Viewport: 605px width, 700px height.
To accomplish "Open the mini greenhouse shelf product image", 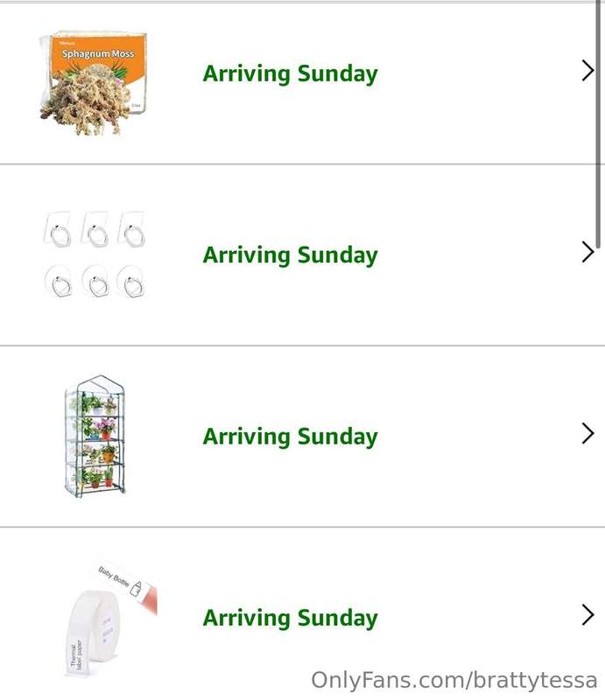I will (x=95, y=436).
